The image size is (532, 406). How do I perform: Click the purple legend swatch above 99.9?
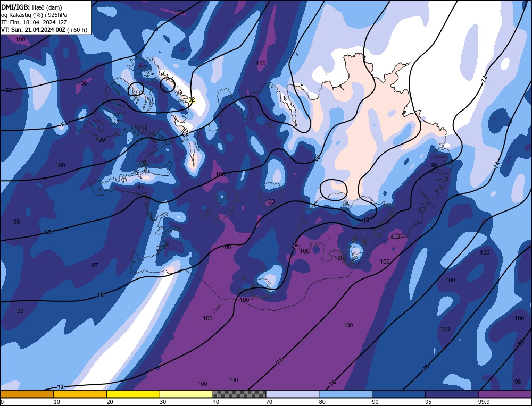[x=505, y=394]
